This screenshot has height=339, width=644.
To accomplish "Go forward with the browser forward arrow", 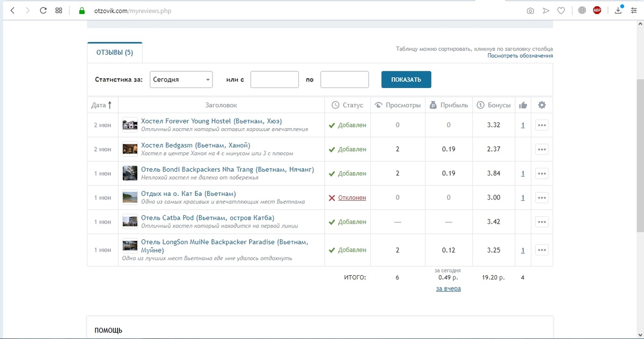I will (27, 10).
